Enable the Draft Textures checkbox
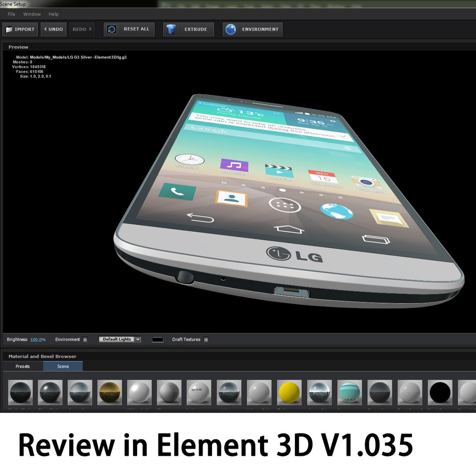 tap(206, 339)
